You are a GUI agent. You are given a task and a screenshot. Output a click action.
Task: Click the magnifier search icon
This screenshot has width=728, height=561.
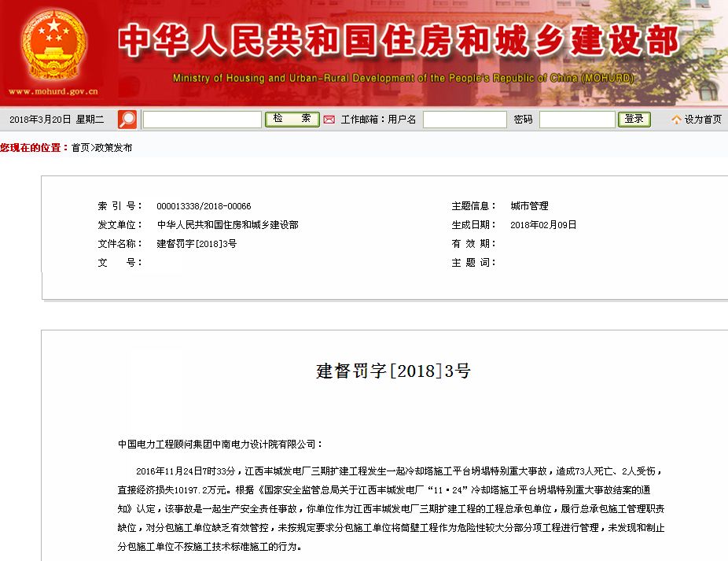coord(127,120)
